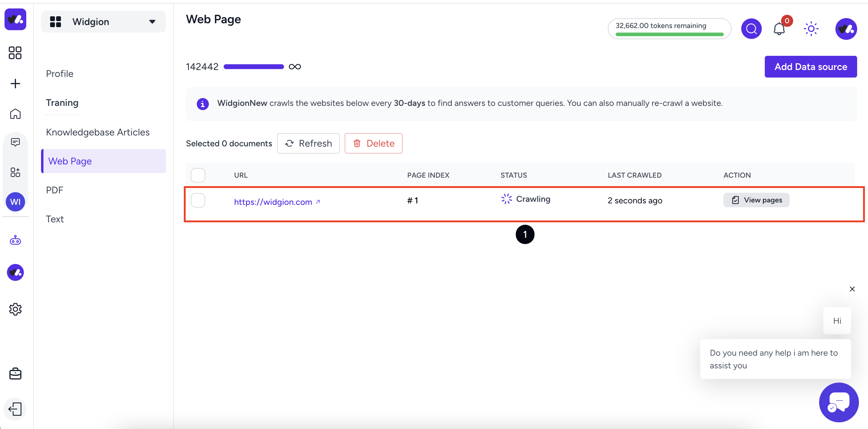Screen dimensions: 868x429
Task: Open the user profile avatar in header
Action: point(846,29)
